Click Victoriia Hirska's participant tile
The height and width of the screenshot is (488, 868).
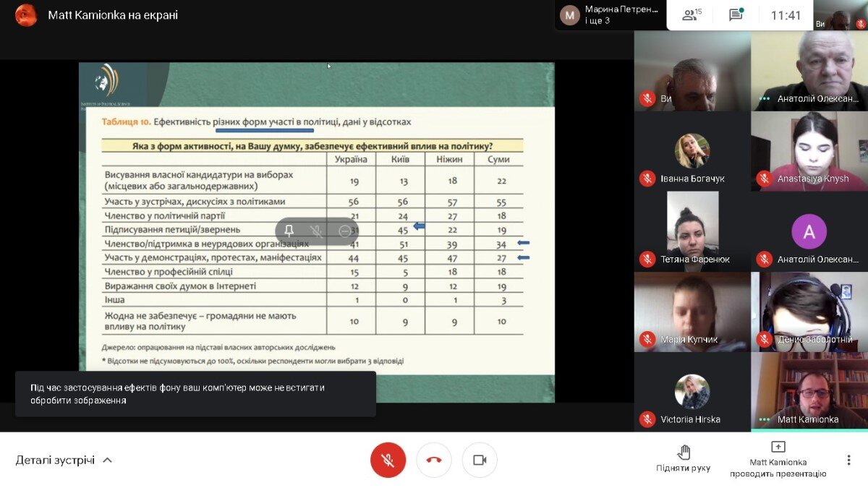(x=692, y=390)
